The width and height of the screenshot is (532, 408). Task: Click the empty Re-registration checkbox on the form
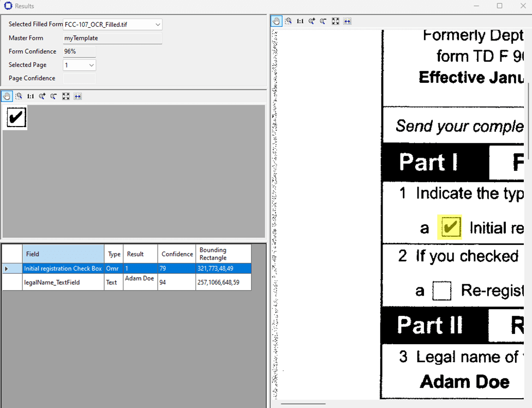point(442,291)
